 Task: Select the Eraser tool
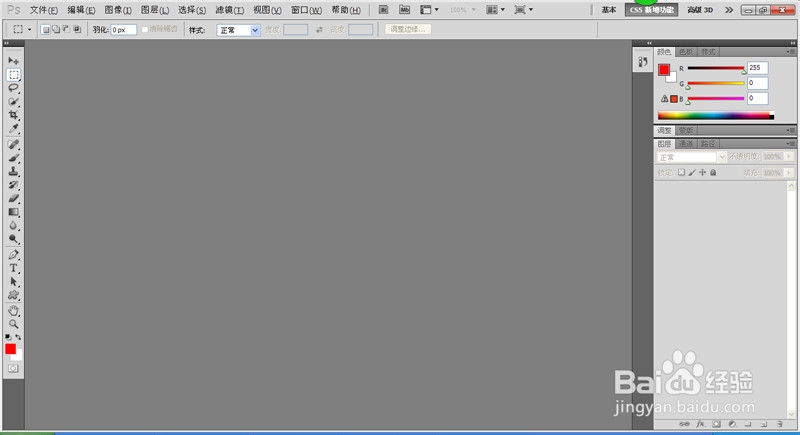tap(13, 198)
